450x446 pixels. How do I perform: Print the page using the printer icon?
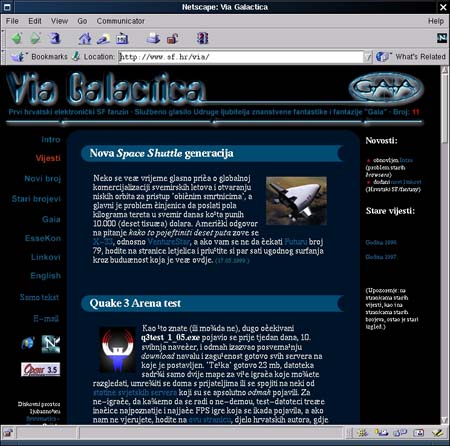(x=153, y=38)
